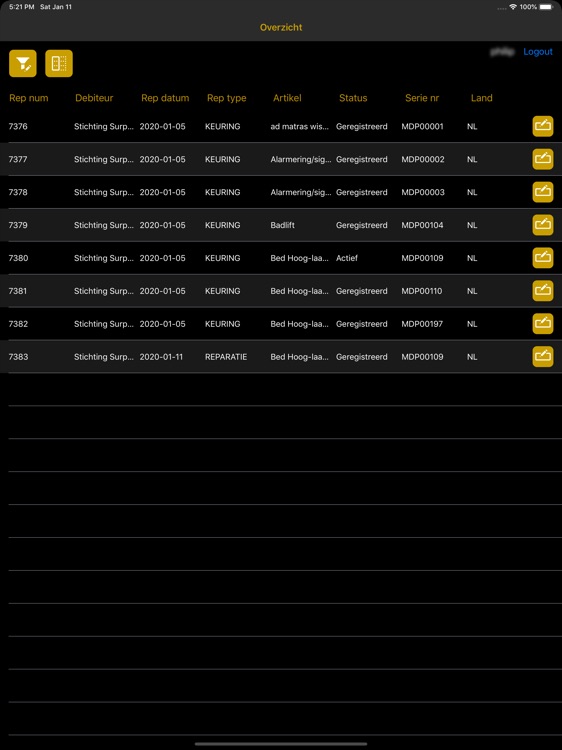Screen dimensions: 562x750
Task: Sort by Serie nr column header
Action: click(422, 98)
